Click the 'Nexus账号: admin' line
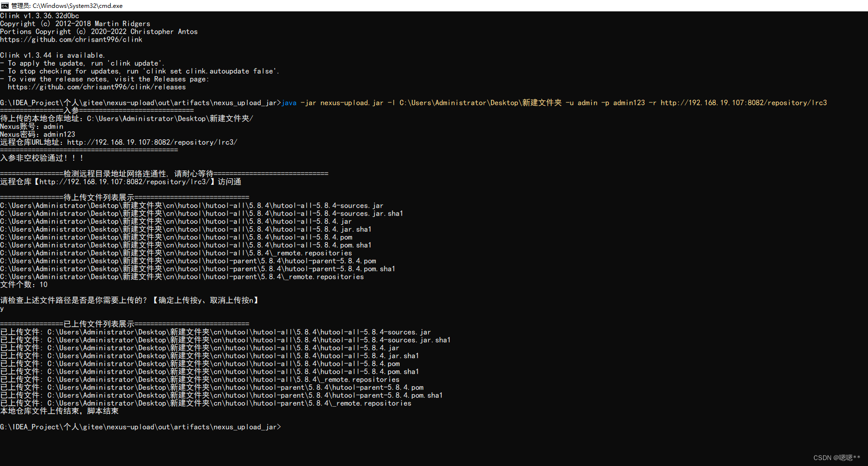This screenshot has width=868, height=466. tap(32, 127)
